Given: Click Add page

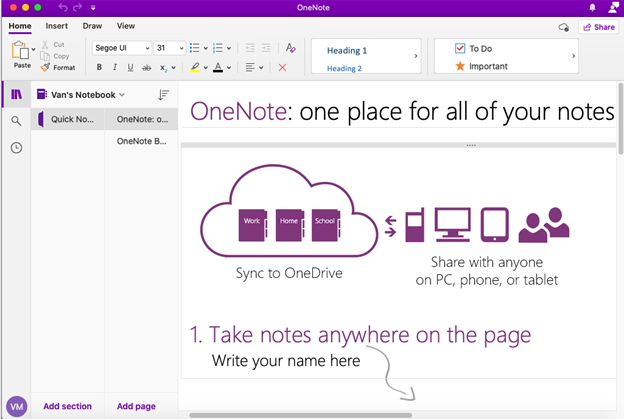Looking at the screenshot, I should tap(136, 406).
